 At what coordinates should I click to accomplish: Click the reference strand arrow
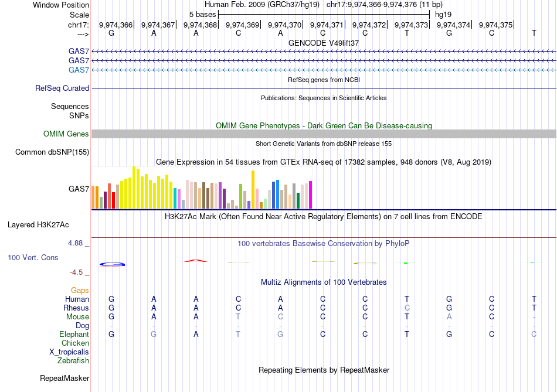click(x=83, y=34)
